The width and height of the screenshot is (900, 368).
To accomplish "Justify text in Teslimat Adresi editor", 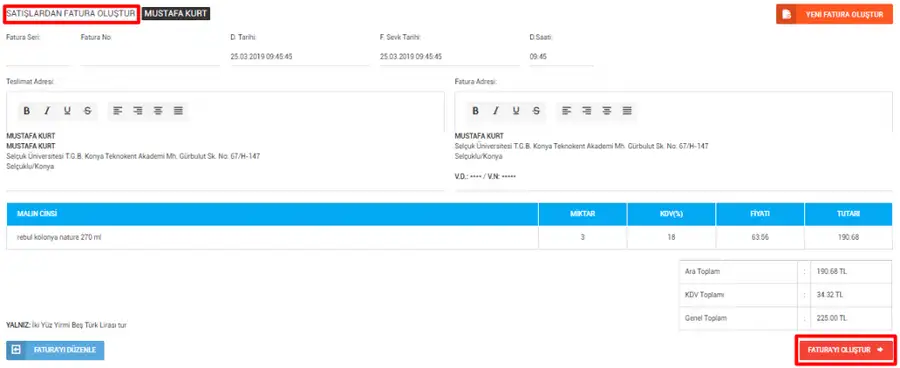I will (x=179, y=111).
